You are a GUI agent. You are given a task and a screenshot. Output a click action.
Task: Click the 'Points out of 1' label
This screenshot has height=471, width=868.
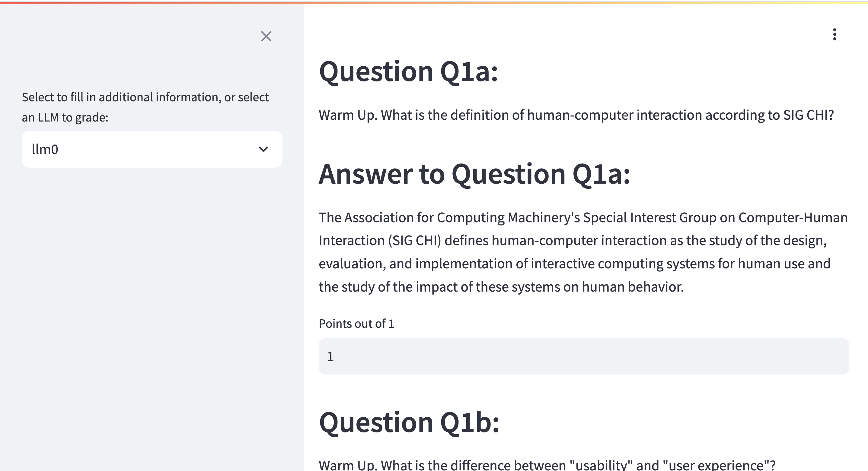coord(356,324)
